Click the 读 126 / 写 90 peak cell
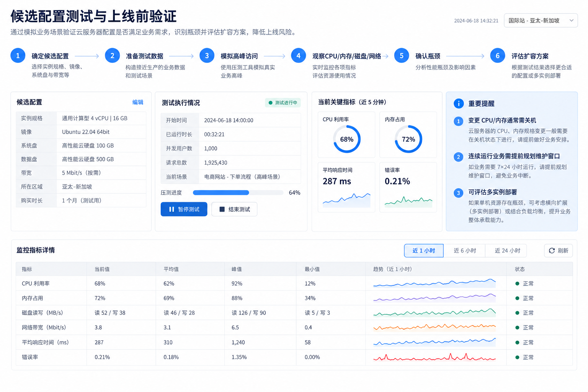Image resolution: width=588 pixels, height=392 pixels. tap(249, 313)
